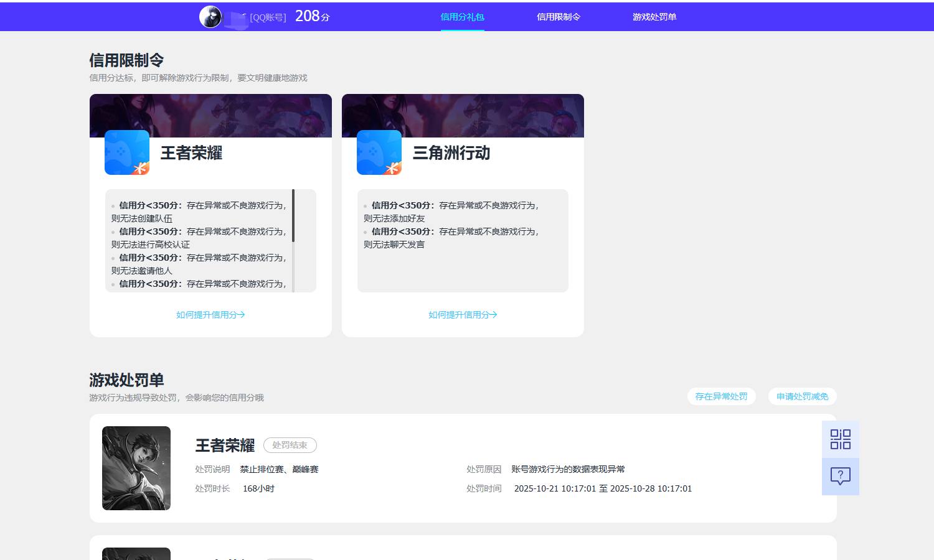The width and height of the screenshot is (934, 560).
Task: Click the 三角洲行动 game app icon
Action: [379, 152]
